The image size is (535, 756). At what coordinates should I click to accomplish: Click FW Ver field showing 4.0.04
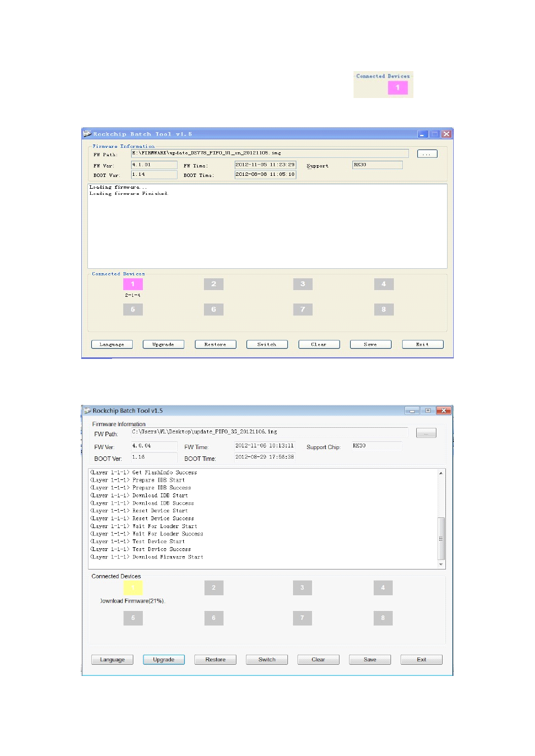tap(154, 446)
